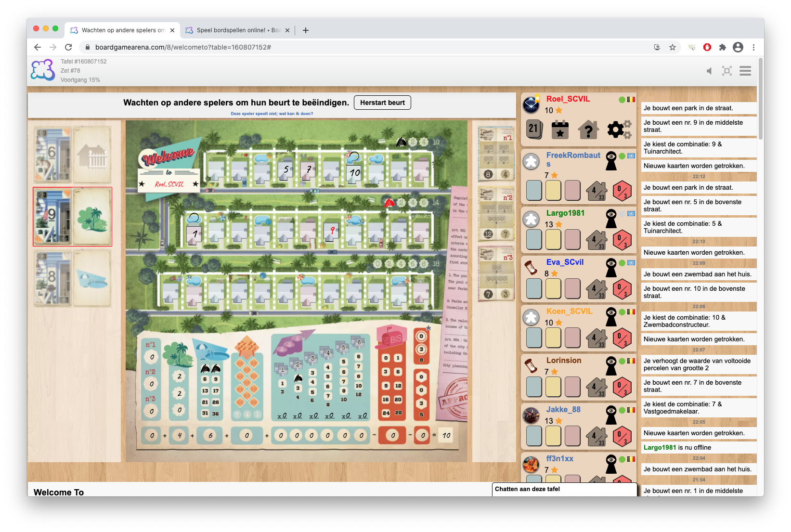This screenshot has height=532, width=791.
Task: Open the calendar star icon in Roel_SCVIL panel
Action: coord(560,130)
